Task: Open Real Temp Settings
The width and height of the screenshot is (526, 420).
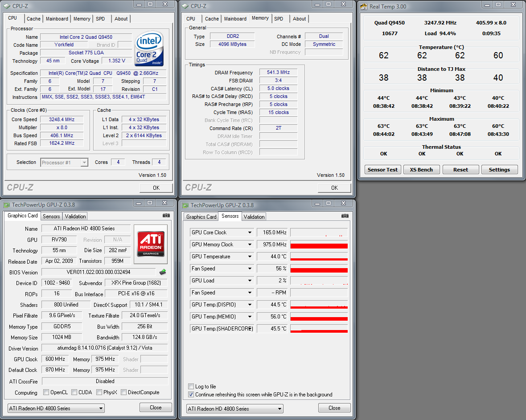Action: pos(499,170)
